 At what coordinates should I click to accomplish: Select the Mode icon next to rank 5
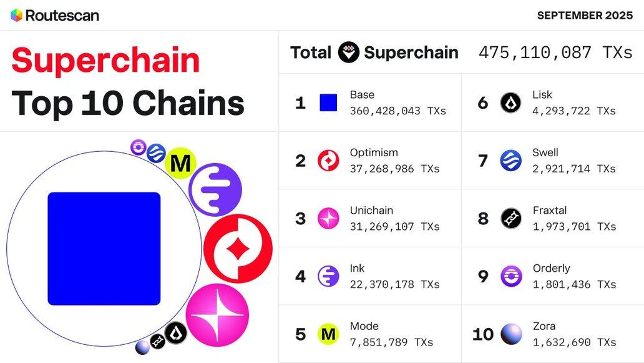coord(328,334)
